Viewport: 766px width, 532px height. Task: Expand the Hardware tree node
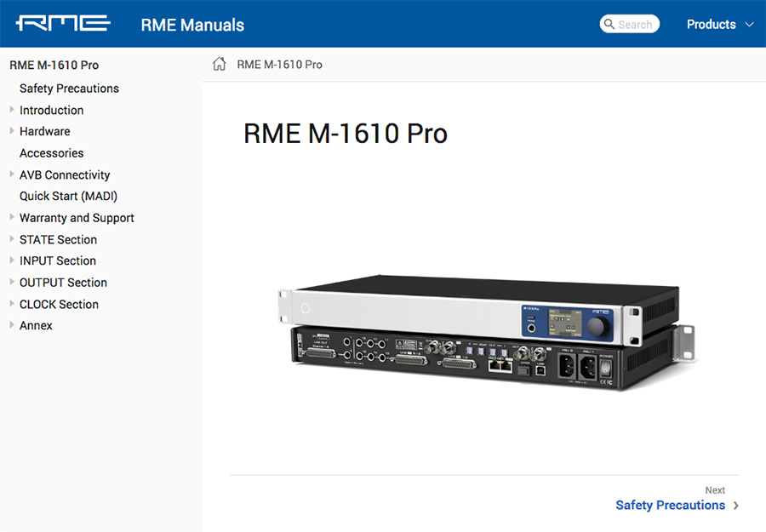12,130
